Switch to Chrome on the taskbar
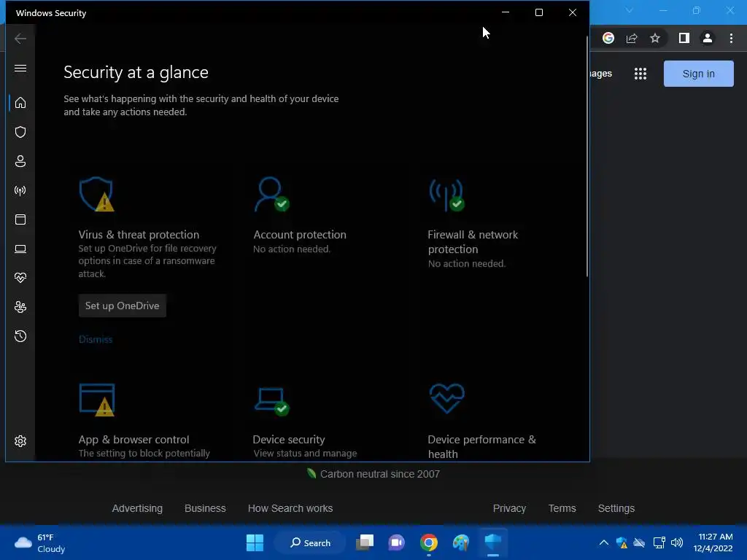 click(x=429, y=542)
